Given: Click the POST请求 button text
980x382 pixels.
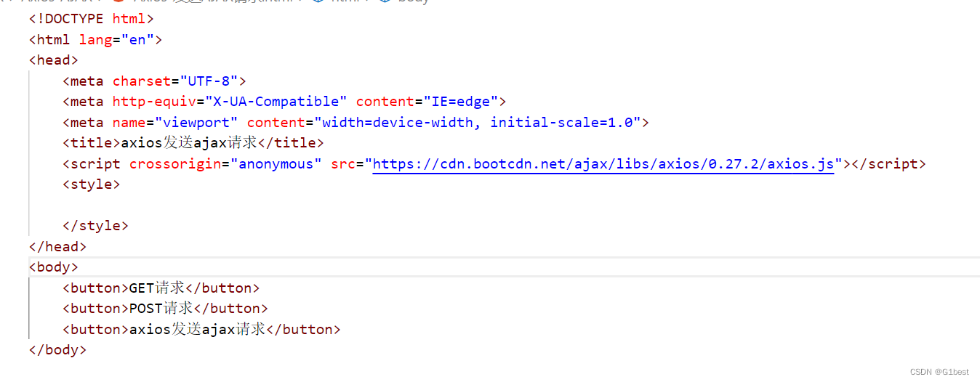Looking at the screenshot, I should (161, 309).
